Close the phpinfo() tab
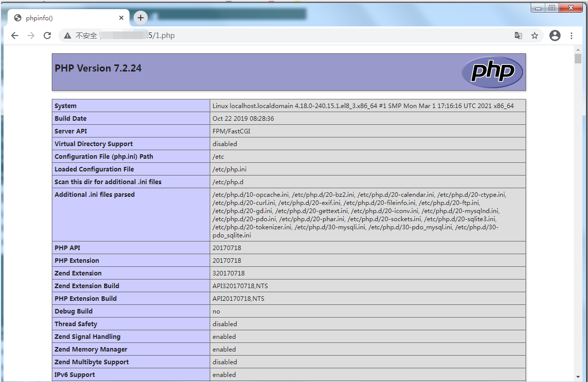 pyautogui.click(x=121, y=18)
